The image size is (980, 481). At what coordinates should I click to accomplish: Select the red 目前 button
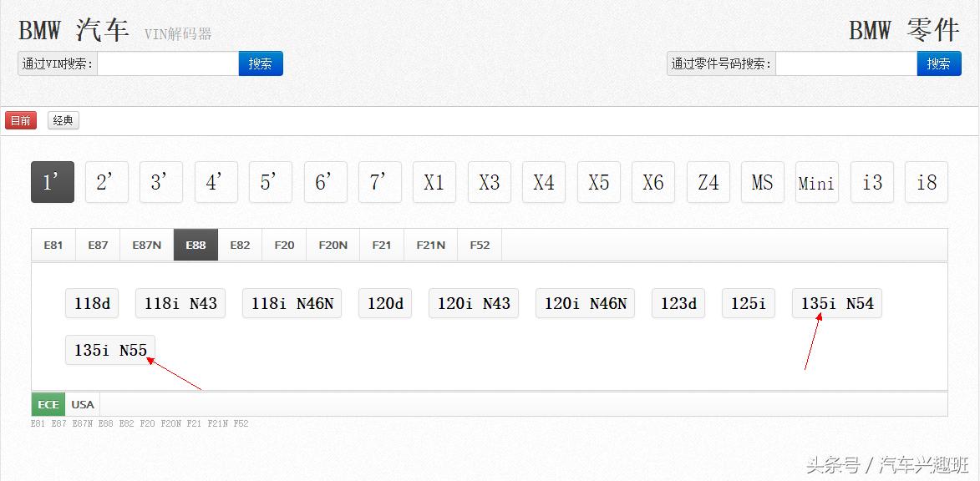coord(21,120)
